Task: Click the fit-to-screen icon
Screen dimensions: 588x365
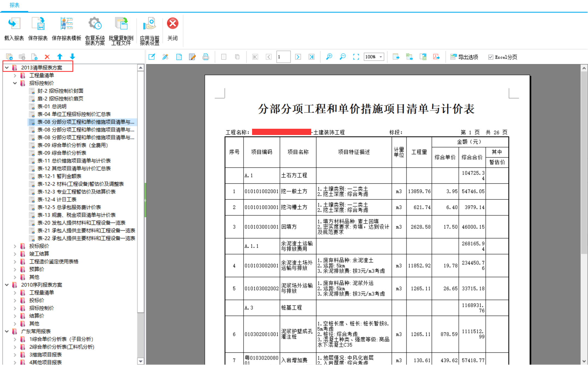Action: coord(356,57)
